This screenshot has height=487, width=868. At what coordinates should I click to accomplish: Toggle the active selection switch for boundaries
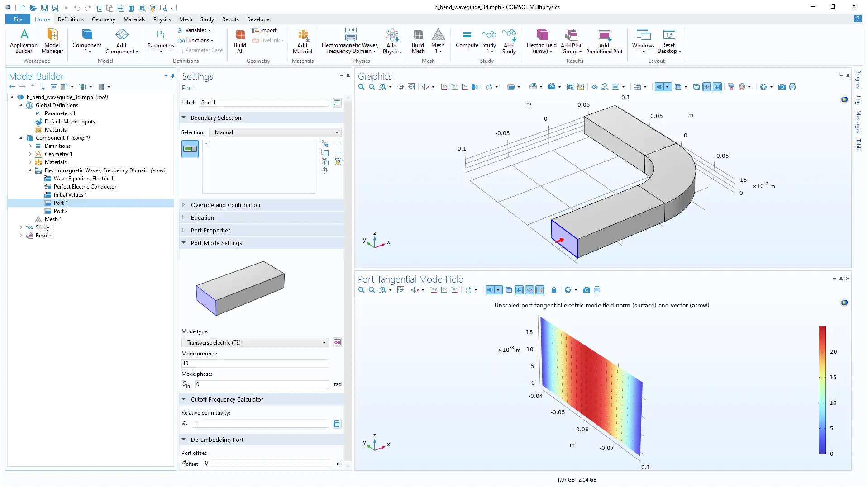[x=190, y=149]
